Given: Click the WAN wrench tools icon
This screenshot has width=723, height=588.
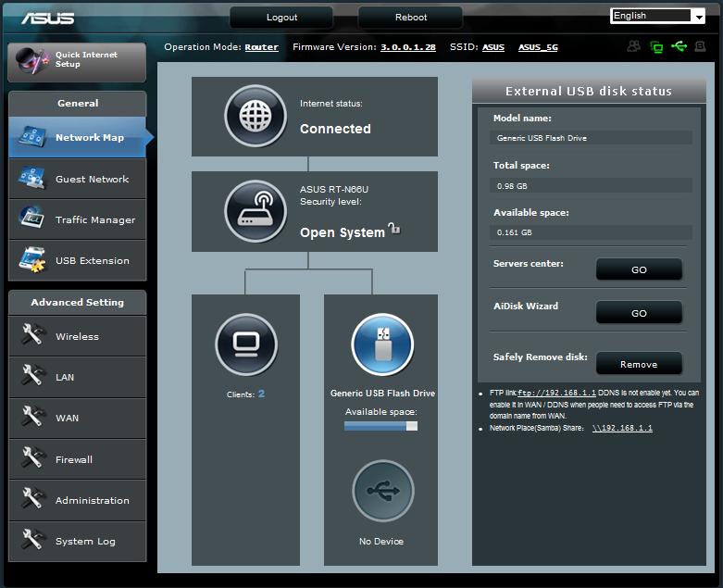Looking at the screenshot, I should [x=32, y=416].
